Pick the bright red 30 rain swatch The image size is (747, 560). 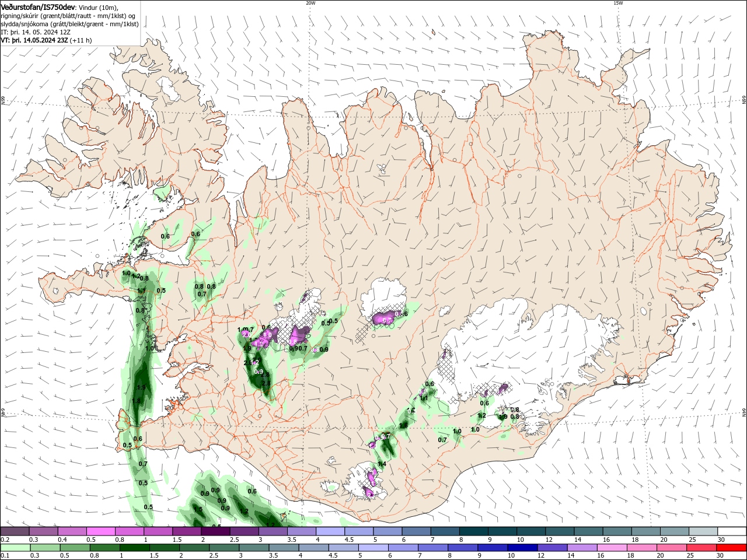[731, 548]
